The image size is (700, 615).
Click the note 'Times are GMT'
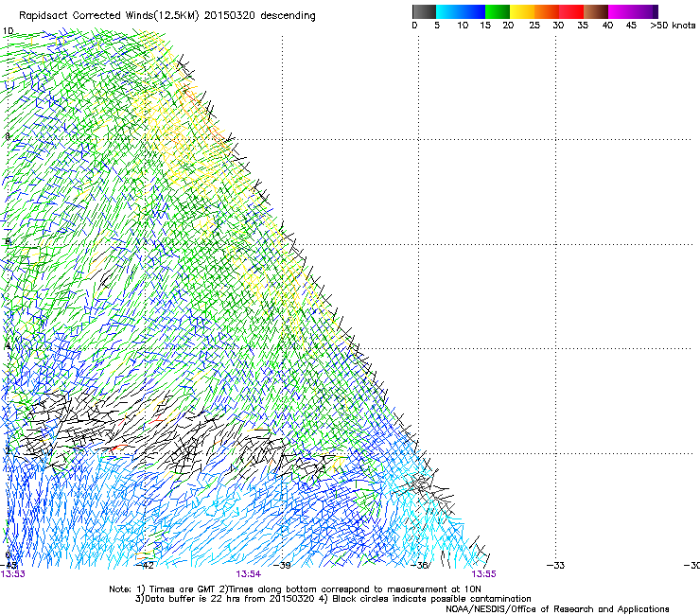tap(183, 589)
